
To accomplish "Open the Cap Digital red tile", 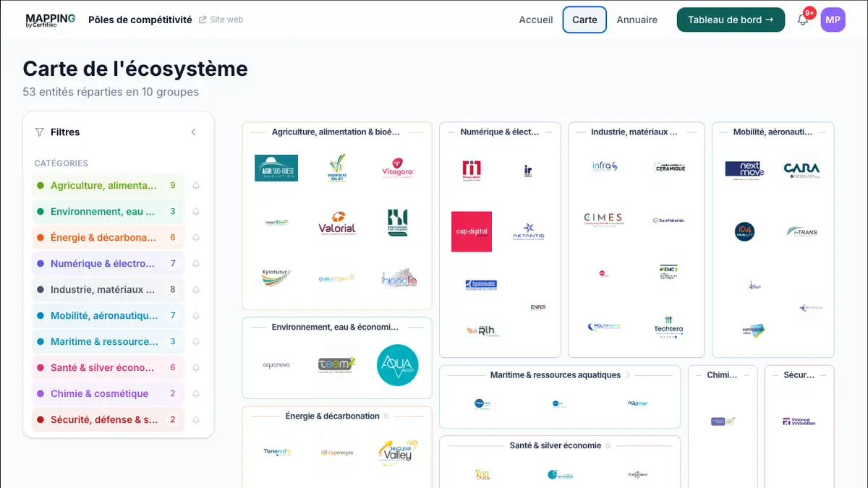I will (x=472, y=231).
